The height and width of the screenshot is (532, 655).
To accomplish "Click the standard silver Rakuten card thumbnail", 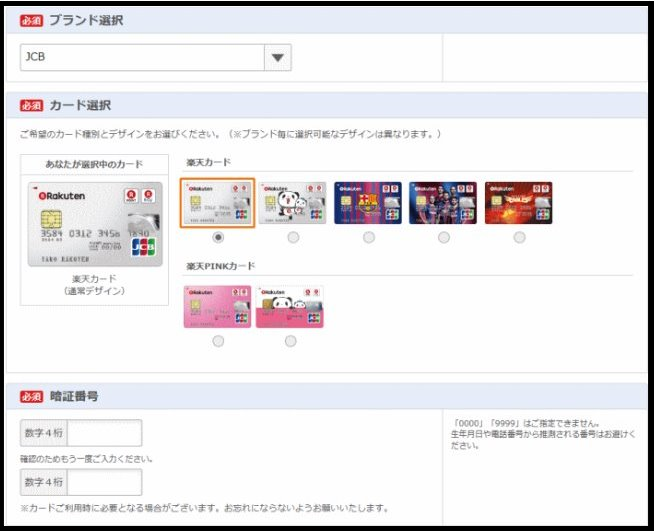I will pos(217,203).
